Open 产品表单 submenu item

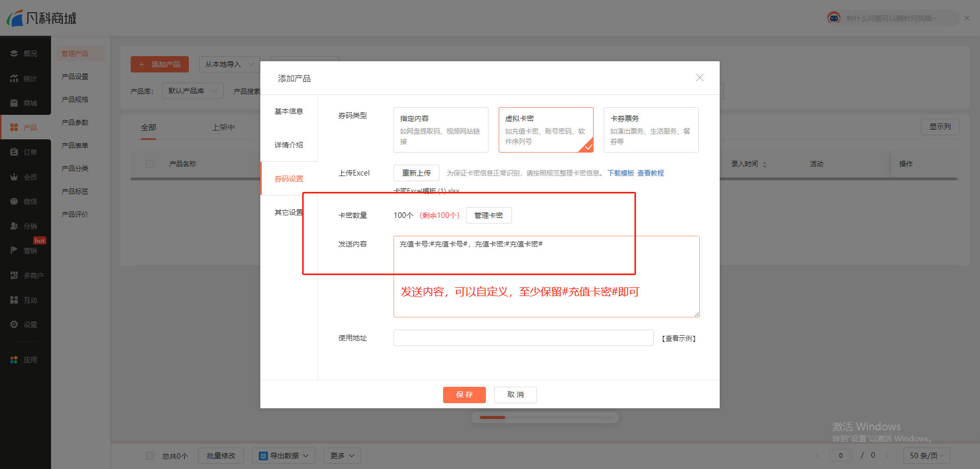(x=75, y=145)
